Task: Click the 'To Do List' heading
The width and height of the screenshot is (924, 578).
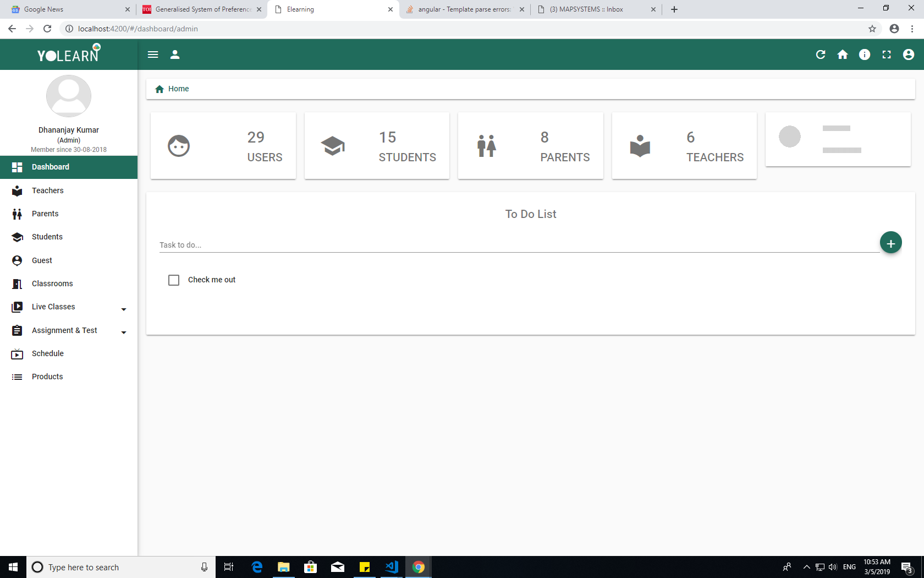Action: [x=531, y=214]
